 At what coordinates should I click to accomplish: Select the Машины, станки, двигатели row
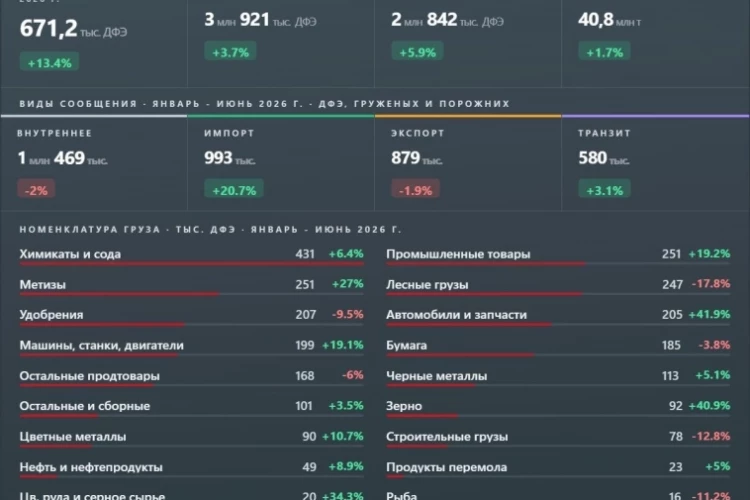(x=191, y=347)
